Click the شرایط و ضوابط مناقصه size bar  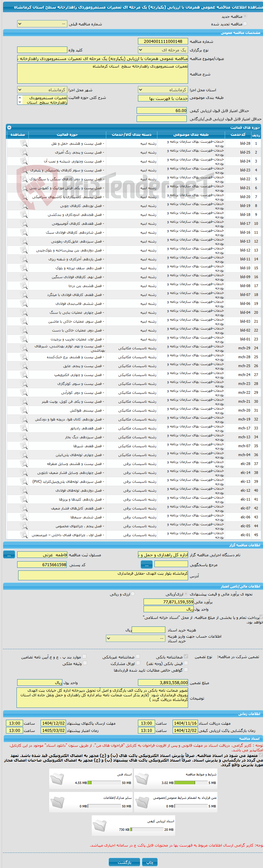pos(191,783)
